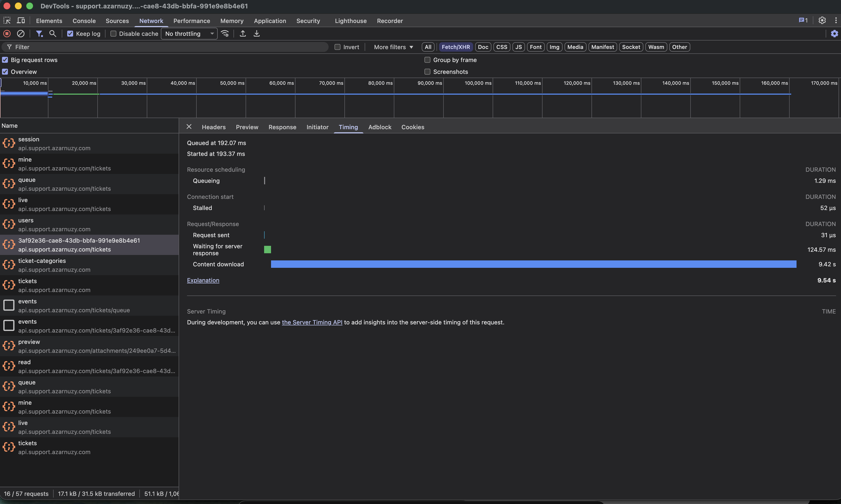Open Network panel settings gear
This screenshot has width=841, height=504.
834,34
